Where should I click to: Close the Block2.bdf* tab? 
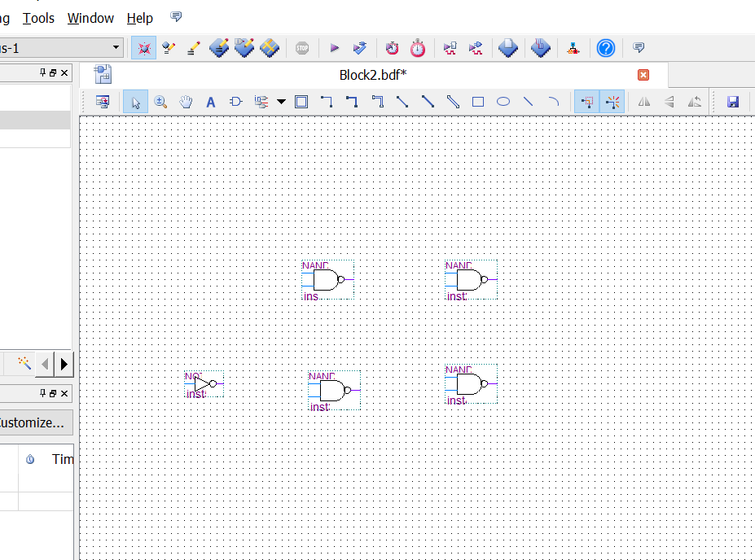tap(643, 75)
